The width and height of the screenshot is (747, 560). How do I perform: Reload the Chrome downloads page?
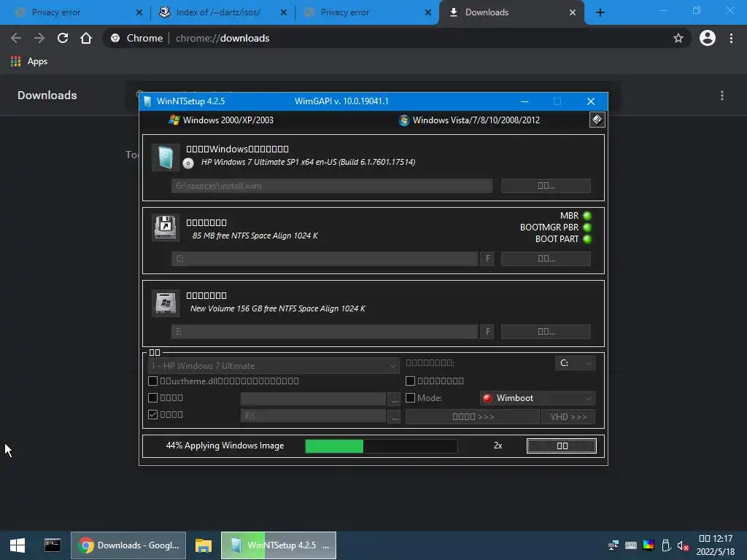click(63, 38)
